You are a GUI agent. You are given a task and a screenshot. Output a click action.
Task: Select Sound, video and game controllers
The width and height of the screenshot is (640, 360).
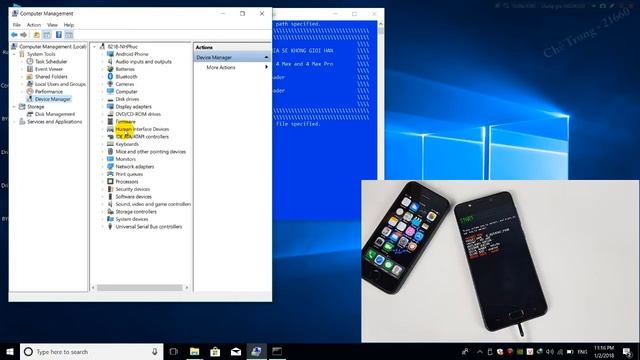[x=153, y=204]
